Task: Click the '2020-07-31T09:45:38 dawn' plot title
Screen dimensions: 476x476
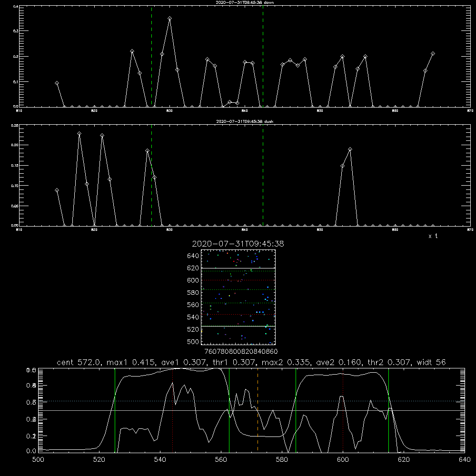Action: pyautogui.click(x=245, y=2)
